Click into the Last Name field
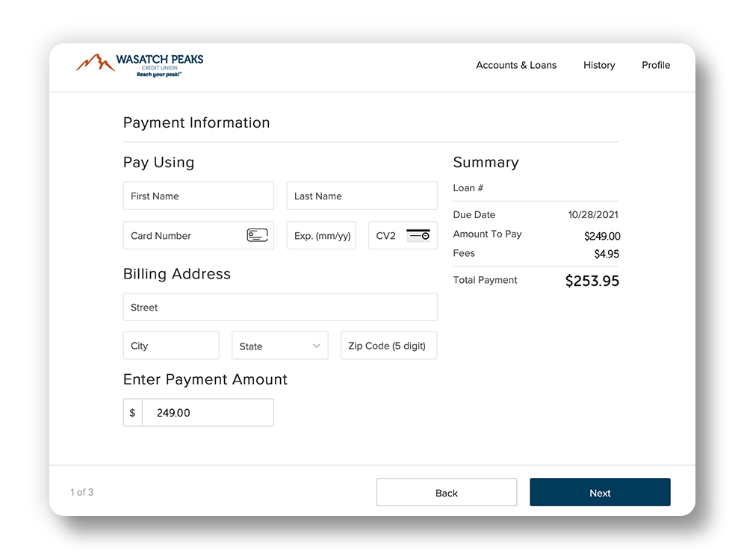The width and height of the screenshot is (747, 560). pos(362,196)
